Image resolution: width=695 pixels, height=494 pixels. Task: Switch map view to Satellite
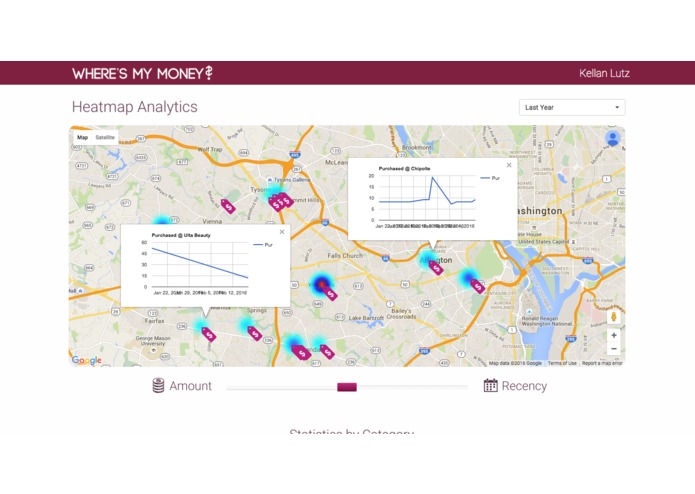[105, 137]
